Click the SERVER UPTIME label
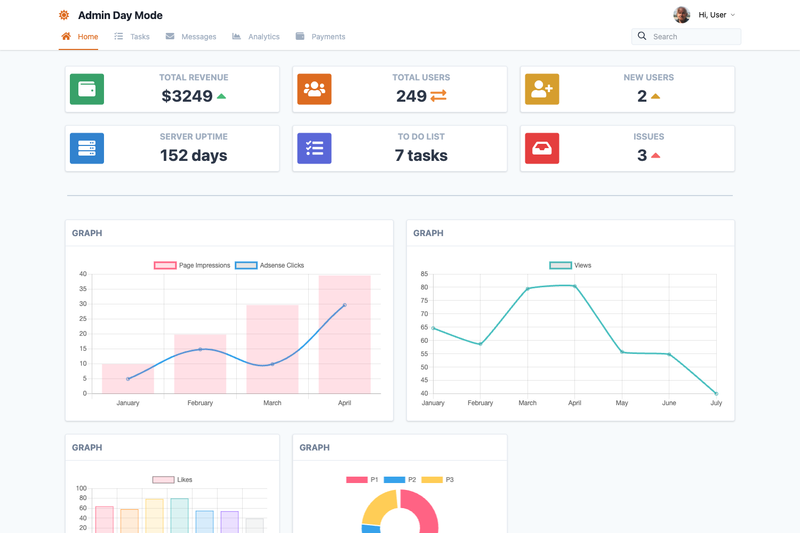This screenshot has height=533, width=800. [193, 137]
